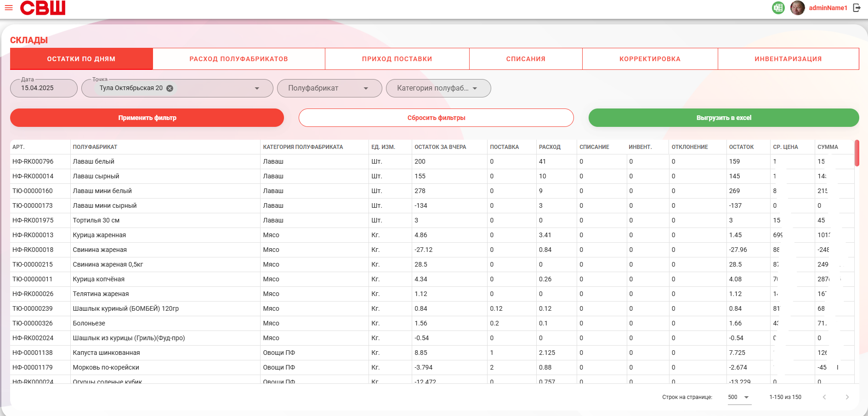868x416 pixels.
Task: Click Сбросить фильтры button
Action: 436,118
